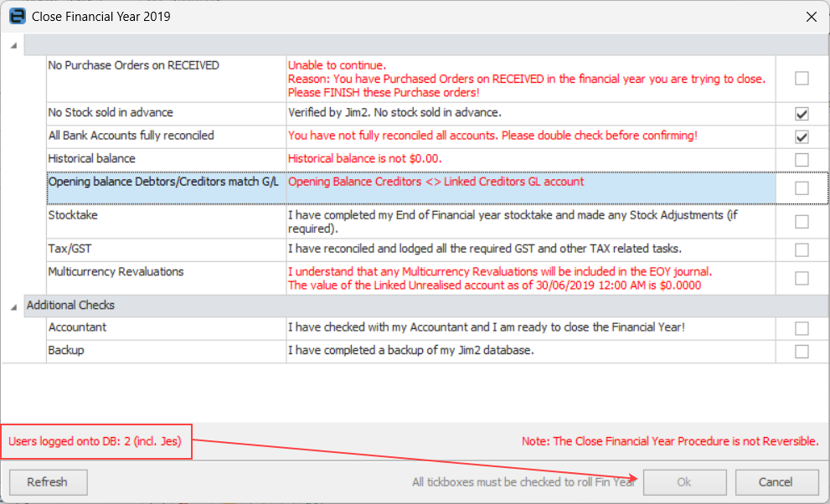
Task: Select All Bank Accounts fully reconciled row
Action: 437,136
